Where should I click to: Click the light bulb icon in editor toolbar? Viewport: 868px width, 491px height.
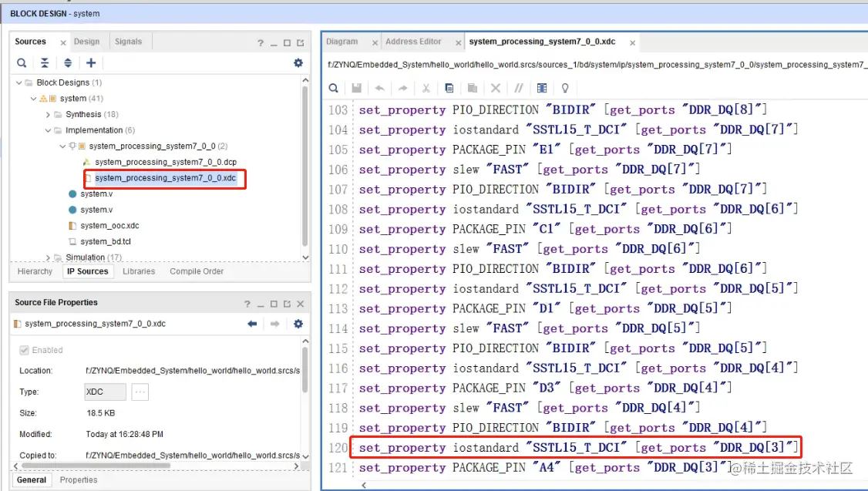click(565, 88)
